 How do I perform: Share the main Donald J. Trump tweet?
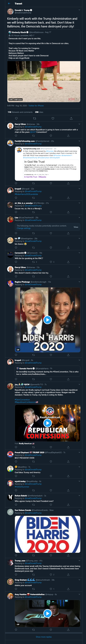pos(71,118)
